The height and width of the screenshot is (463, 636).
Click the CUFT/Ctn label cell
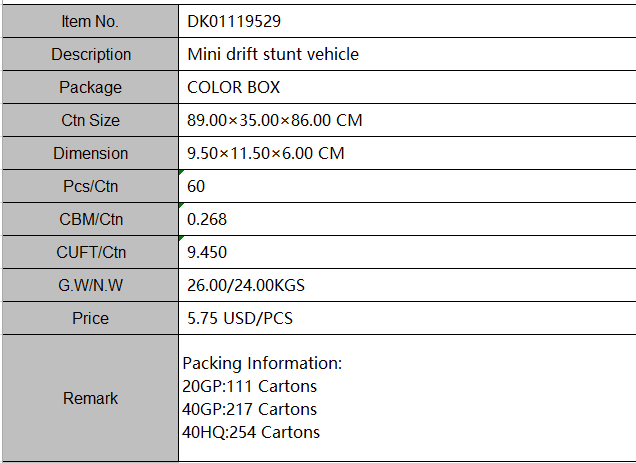[91, 252]
